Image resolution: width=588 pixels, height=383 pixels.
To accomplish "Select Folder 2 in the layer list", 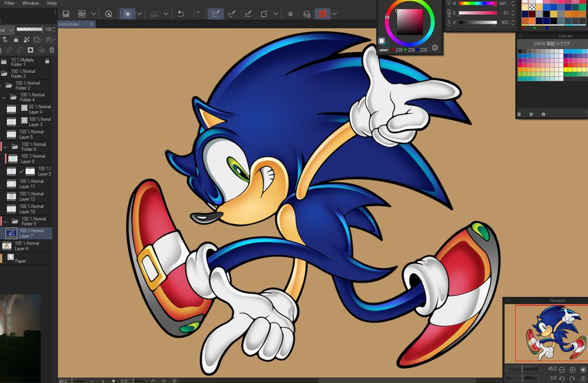I will click(26, 85).
